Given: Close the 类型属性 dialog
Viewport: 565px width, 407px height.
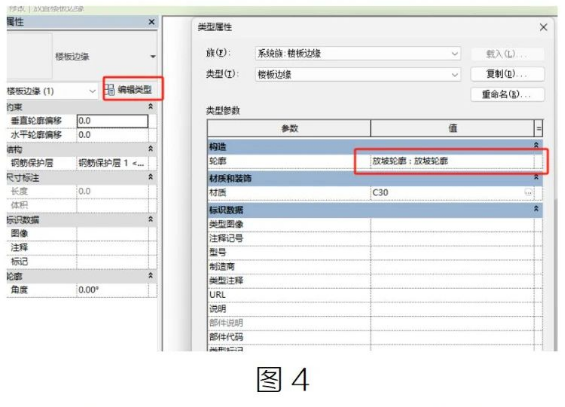Looking at the screenshot, I should pos(543,27).
